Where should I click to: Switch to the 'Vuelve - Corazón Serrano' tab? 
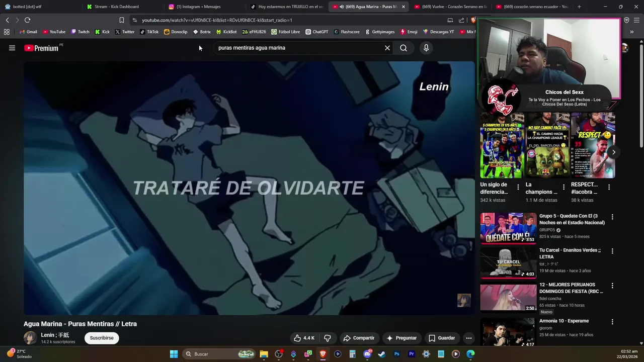tap(450, 7)
